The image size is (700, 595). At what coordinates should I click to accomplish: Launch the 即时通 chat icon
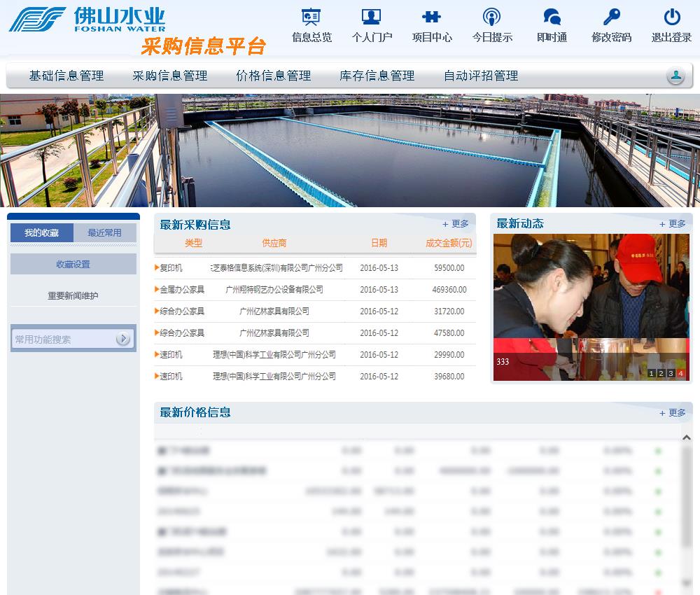click(552, 18)
